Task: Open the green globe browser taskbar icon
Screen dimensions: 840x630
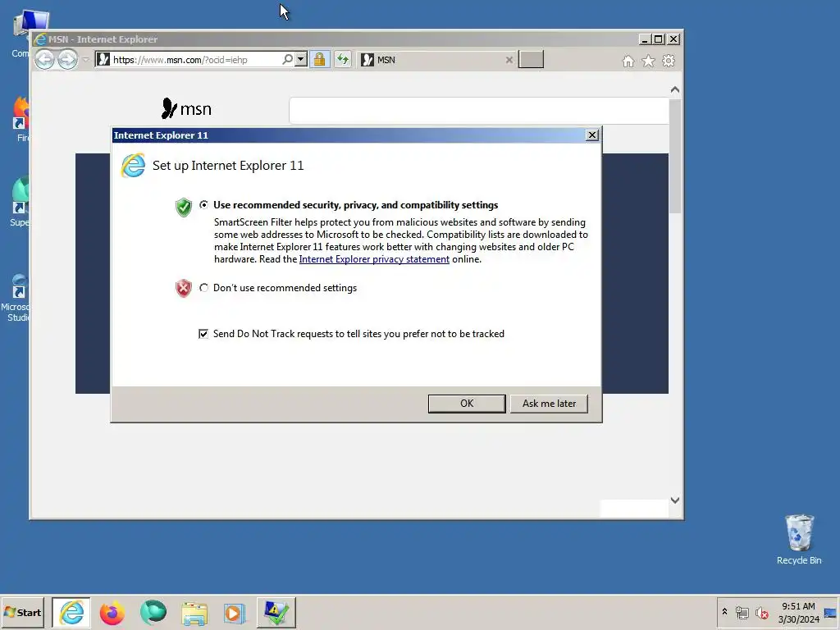Action: 153,612
